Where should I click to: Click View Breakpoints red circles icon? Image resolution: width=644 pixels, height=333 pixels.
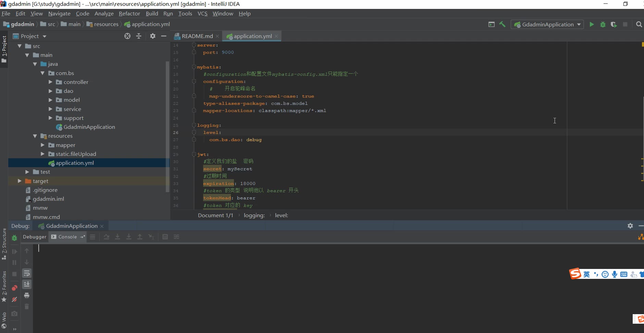pyautogui.click(x=14, y=288)
